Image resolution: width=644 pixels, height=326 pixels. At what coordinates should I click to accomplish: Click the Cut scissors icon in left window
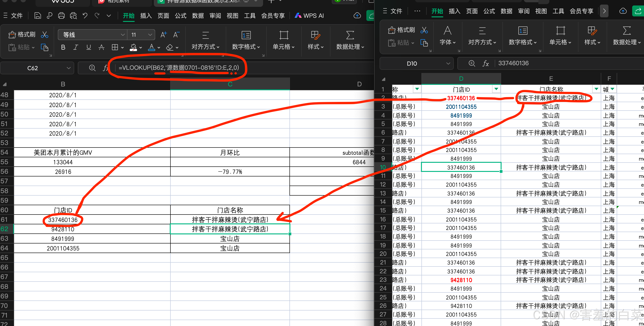coord(45,35)
